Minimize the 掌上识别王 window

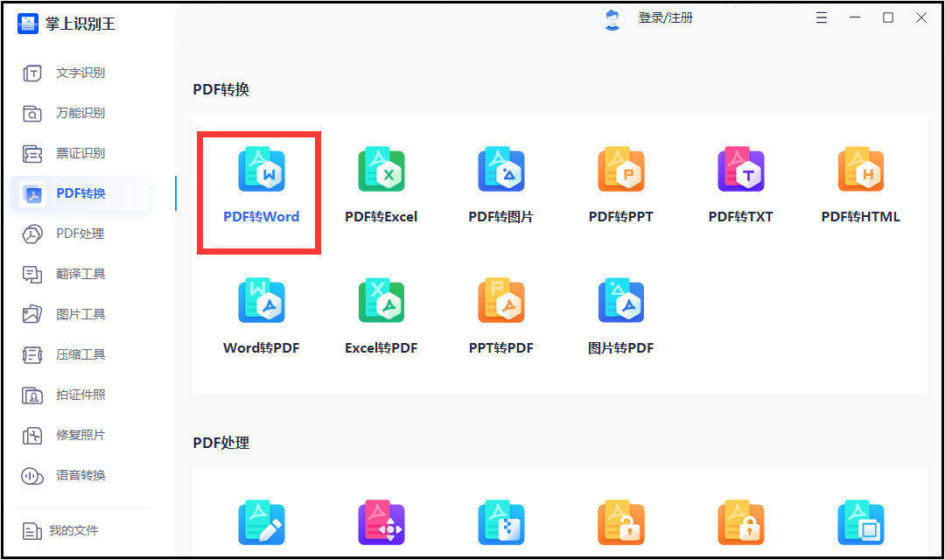click(855, 17)
